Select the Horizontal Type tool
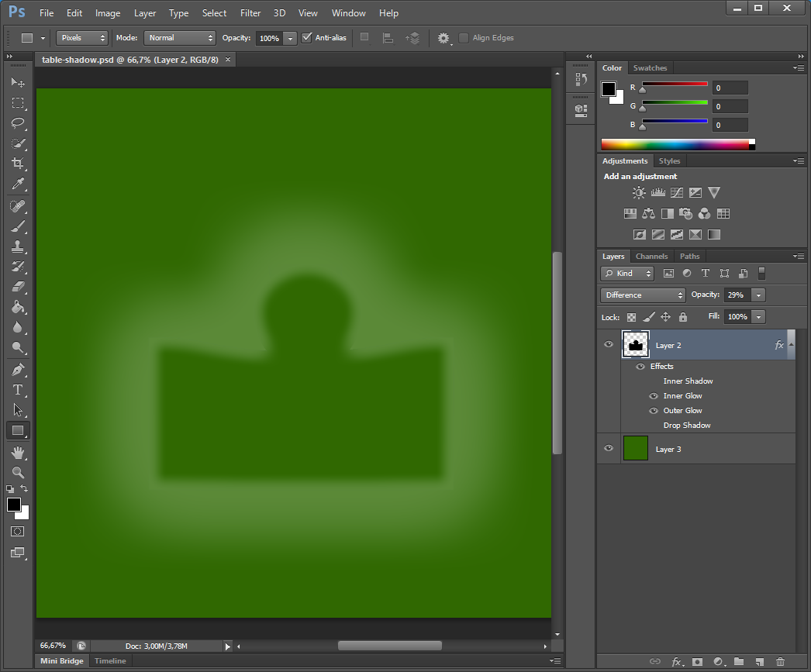This screenshot has width=811, height=672. point(18,390)
